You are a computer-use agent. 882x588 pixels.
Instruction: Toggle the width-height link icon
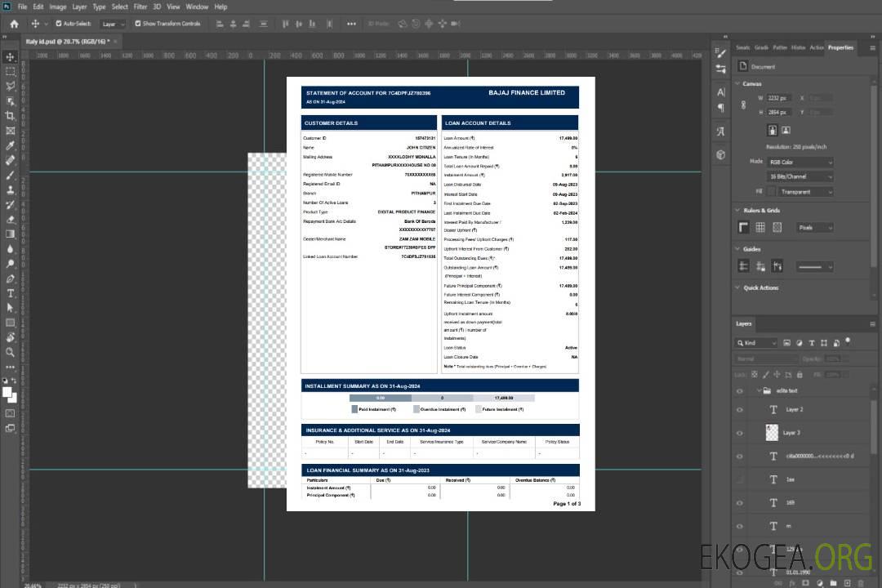pos(743,105)
